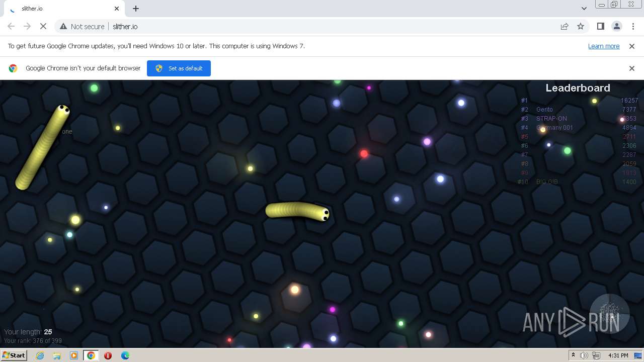The height and width of the screenshot is (362, 644).
Task: Stop loading the slither.io page
Action: pyautogui.click(x=43, y=26)
